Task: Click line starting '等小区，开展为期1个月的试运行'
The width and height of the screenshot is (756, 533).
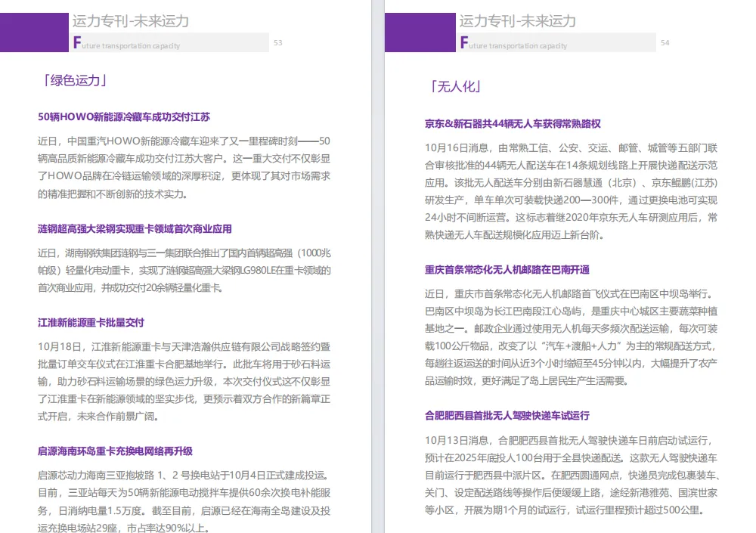Action: click(565, 510)
